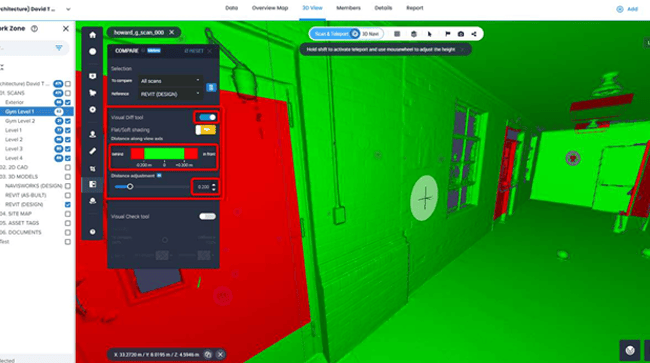Click the Work Zone search field

point(26,48)
